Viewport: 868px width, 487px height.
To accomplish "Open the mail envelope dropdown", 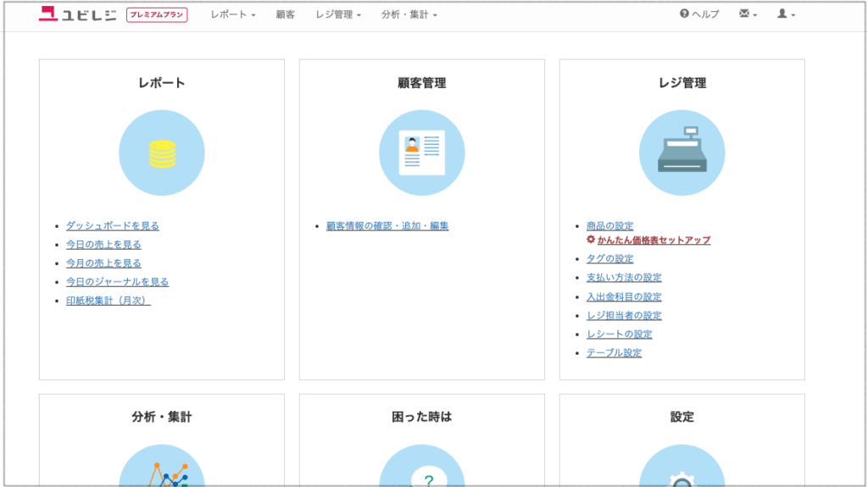I will [x=748, y=14].
